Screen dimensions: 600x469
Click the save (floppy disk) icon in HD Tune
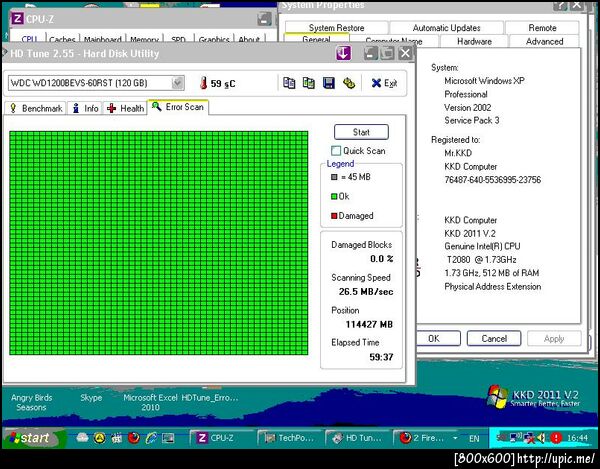pos(329,83)
